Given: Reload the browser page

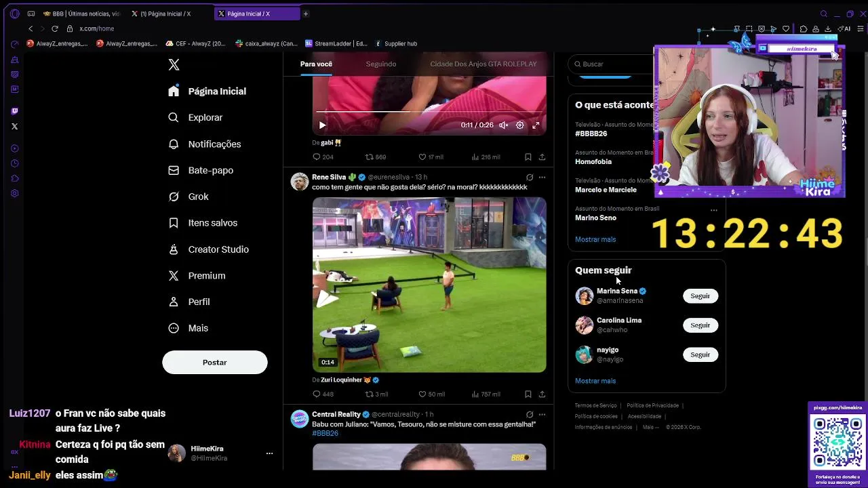Looking at the screenshot, I should (x=55, y=28).
